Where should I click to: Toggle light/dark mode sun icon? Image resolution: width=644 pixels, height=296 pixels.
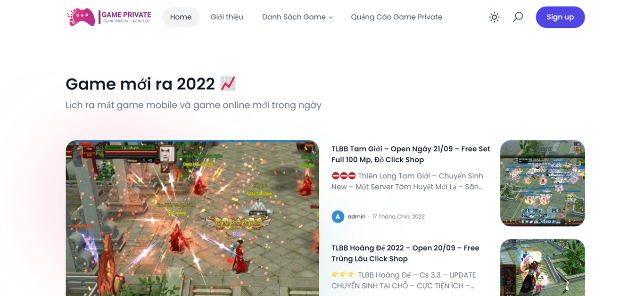tap(494, 17)
